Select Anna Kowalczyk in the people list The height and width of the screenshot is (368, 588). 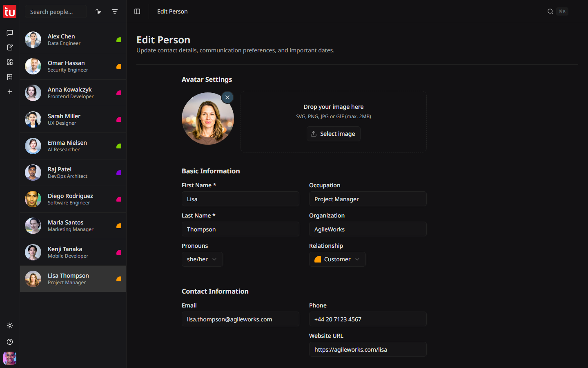click(x=73, y=93)
